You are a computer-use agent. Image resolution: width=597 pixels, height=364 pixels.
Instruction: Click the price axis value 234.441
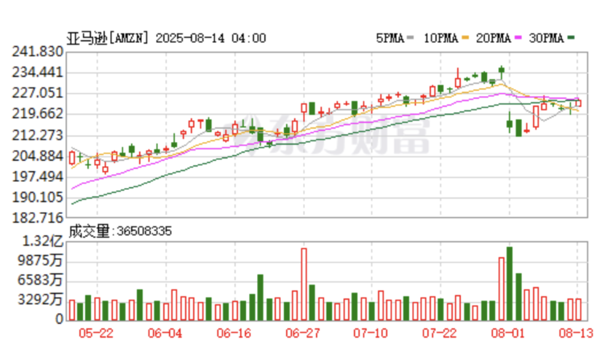click(37, 72)
